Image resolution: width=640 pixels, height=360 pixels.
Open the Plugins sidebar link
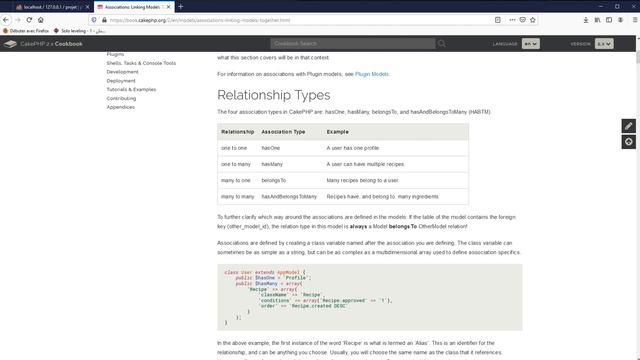pyautogui.click(x=115, y=54)
